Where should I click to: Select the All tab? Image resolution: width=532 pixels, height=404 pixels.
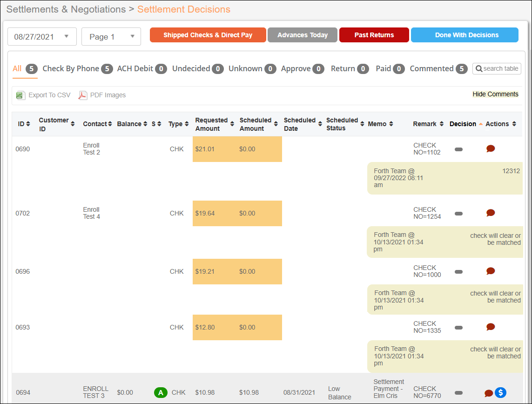(25, 68)
